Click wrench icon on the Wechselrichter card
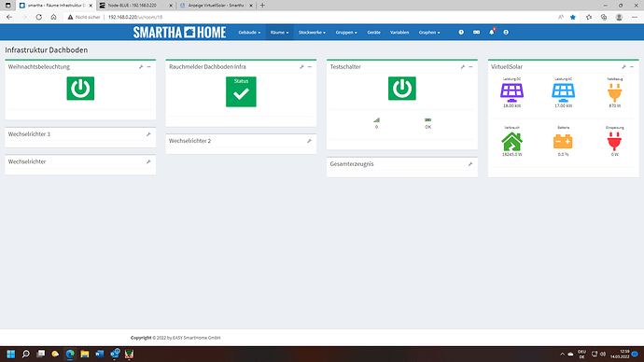Image resolution: width=644 pixels, height=362 pixels. (x=148, y=161)
